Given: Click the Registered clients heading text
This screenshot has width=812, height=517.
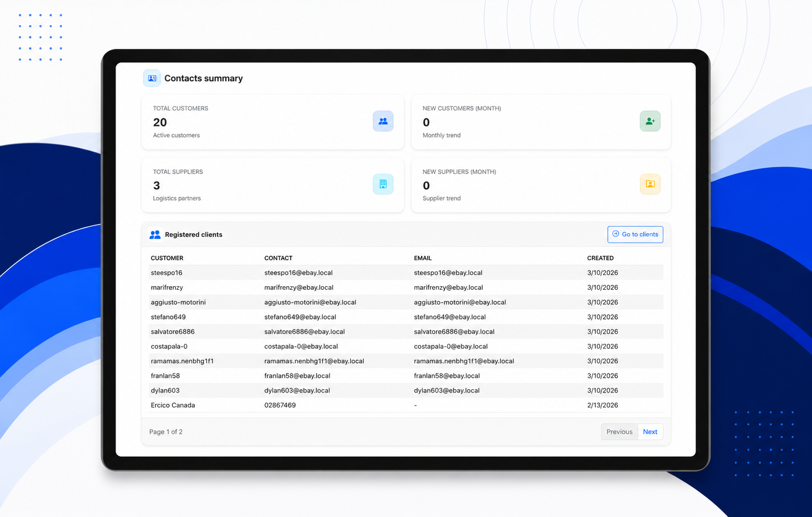Looking at the screenshot, I should [x=194, y=234].
